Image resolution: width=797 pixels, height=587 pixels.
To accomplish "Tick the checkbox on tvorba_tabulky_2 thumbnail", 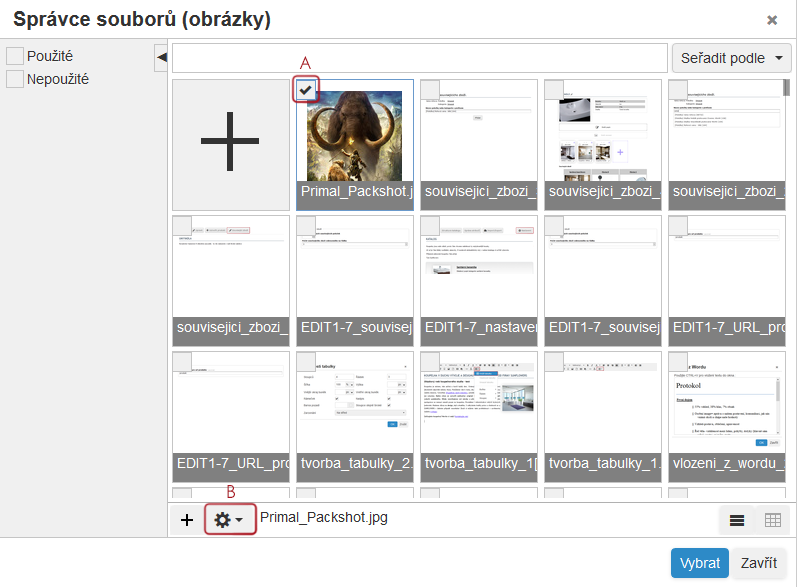I will click(307, 361).
